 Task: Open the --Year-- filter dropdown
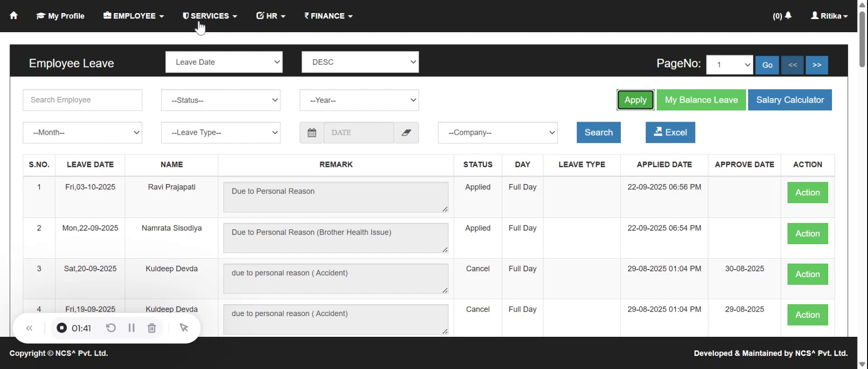(x=359, y=100)
